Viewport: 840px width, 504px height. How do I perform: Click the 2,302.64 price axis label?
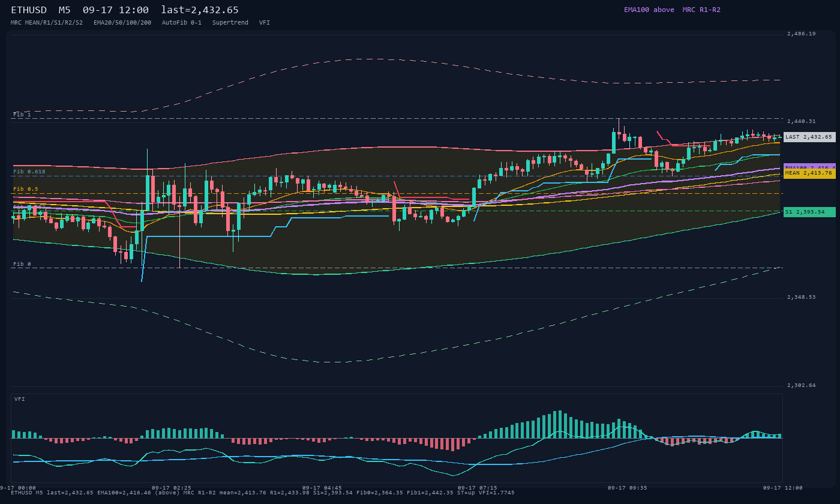pyautogui.click(x=802, y=385)
